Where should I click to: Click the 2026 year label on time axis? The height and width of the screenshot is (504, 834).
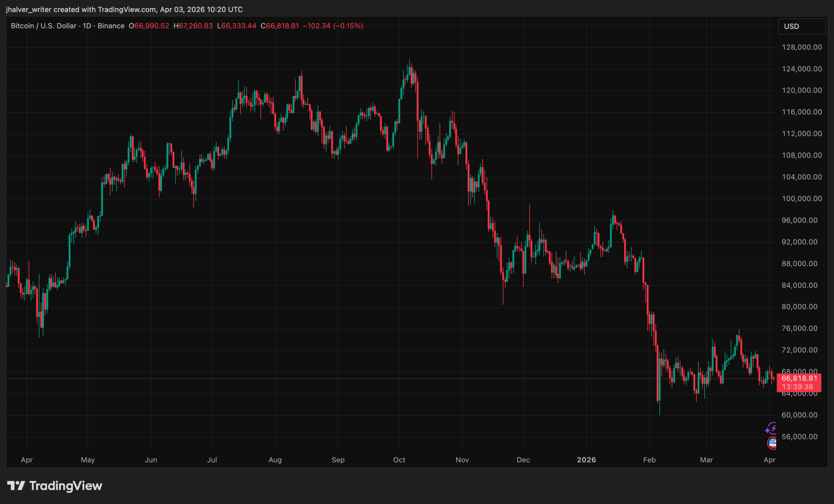click(586, 460)
